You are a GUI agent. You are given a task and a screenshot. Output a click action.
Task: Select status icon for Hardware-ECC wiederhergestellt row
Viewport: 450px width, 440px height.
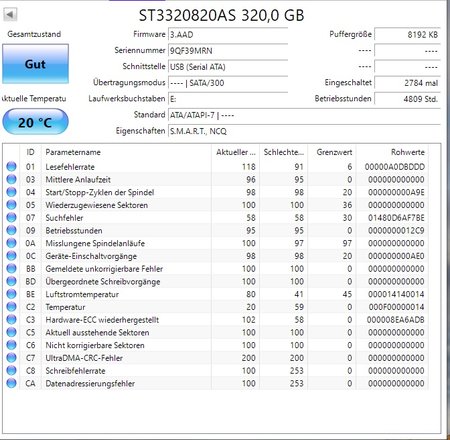(x=11, y=319)
